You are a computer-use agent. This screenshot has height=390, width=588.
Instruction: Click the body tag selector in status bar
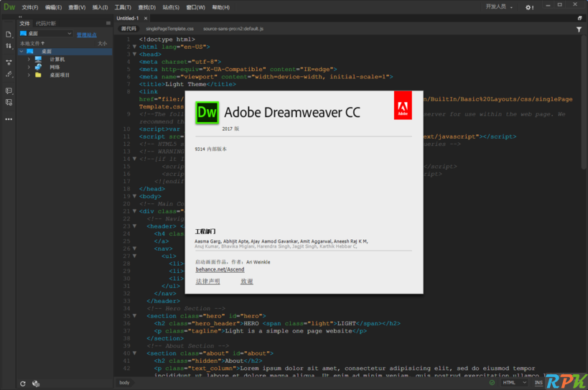point(124,383)
